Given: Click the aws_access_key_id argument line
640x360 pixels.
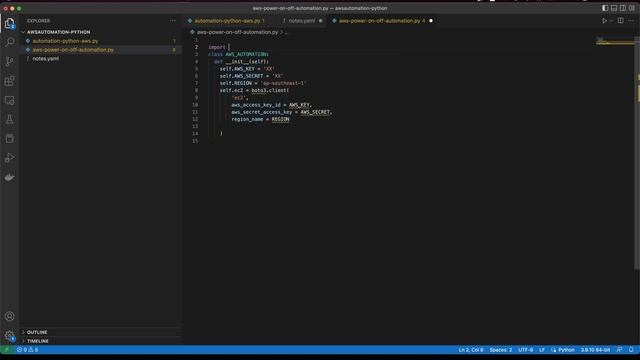Looking at the screenshot, I should (x=271, y=105).
